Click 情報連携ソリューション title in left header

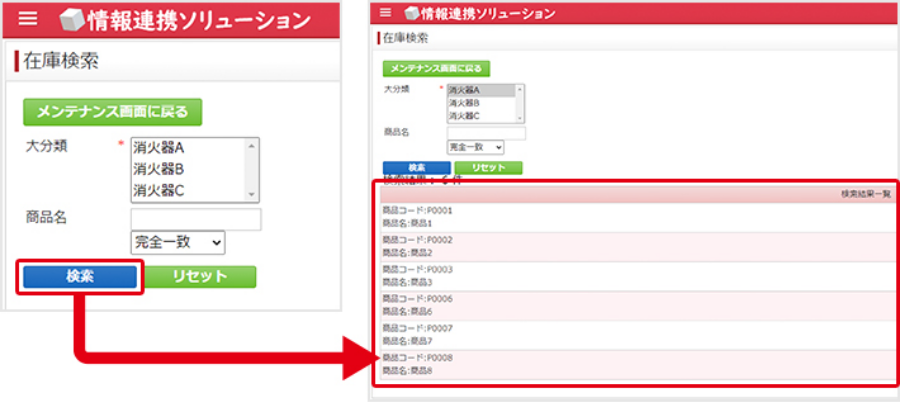(x=200, y=21)
